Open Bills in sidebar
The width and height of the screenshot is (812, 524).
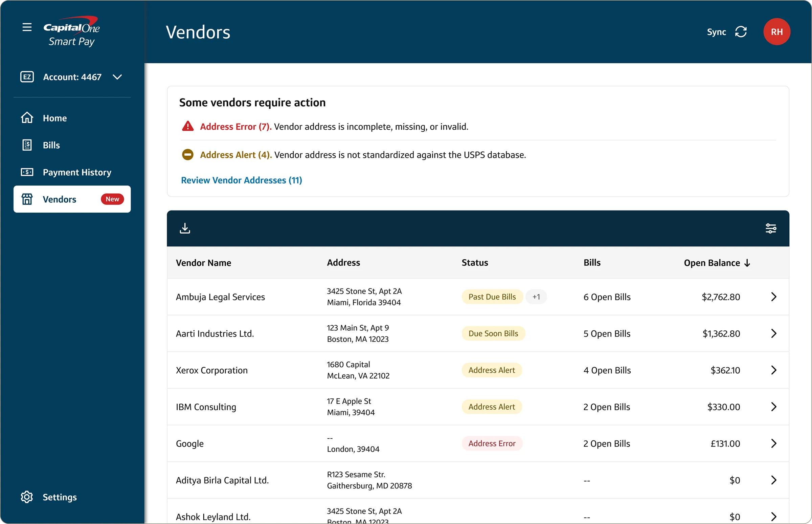coord(72,145)
